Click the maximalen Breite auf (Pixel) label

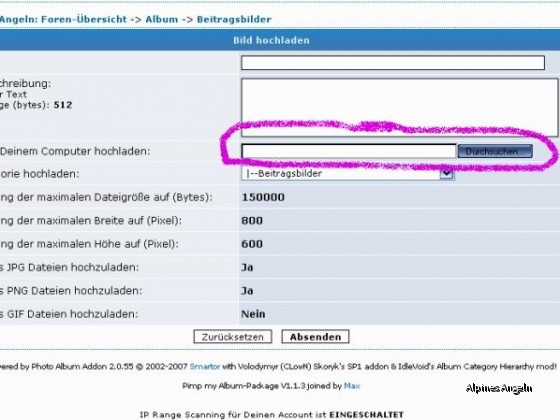pos(91,221)
